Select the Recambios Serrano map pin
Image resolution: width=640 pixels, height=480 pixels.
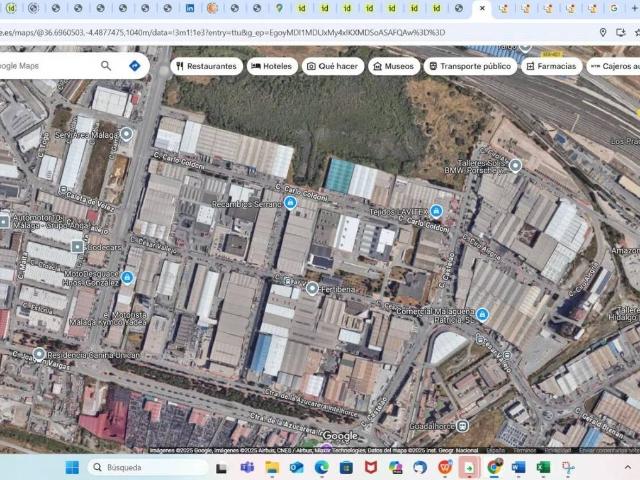pos(290,203)
